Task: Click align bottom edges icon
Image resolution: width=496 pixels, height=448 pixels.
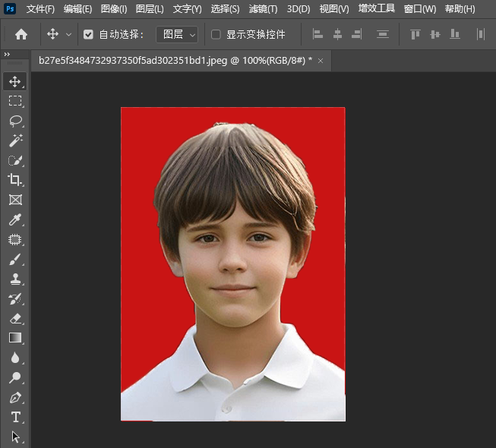Action: 454,34
